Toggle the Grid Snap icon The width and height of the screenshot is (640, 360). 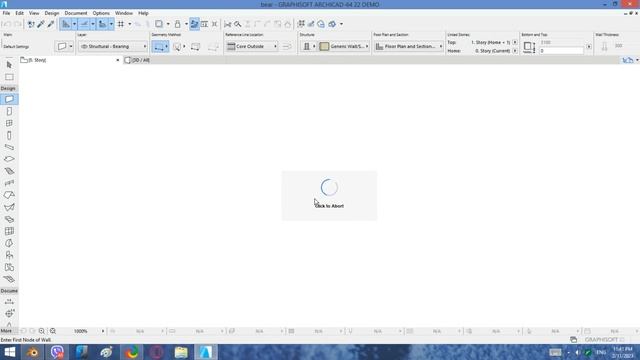[x=121, y=24]
